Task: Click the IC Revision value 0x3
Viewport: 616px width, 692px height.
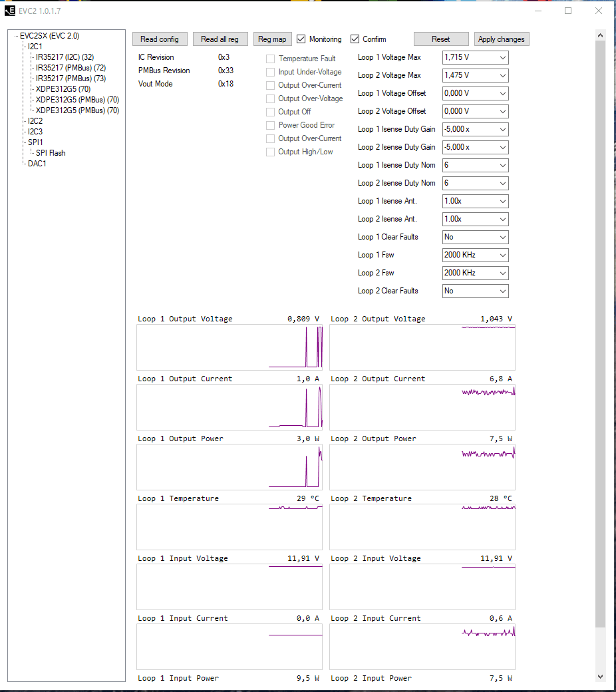Action: click(x=224, y=57)
